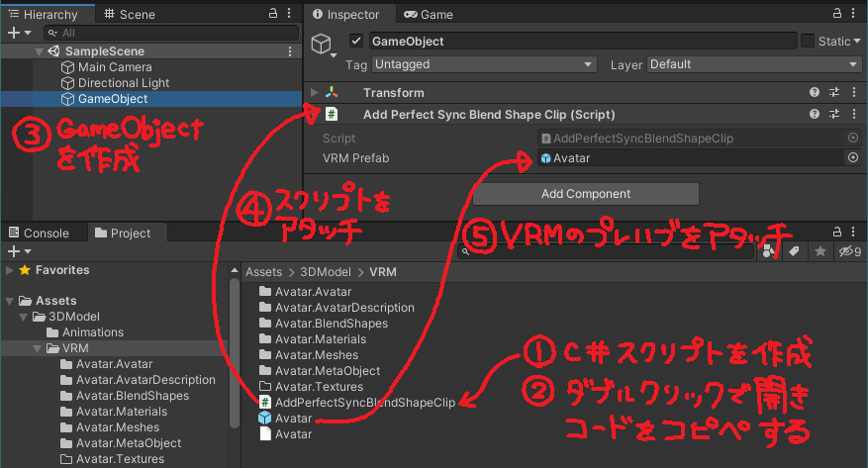Screen dimensions: 868x468
Task: Expand the Transform component foldout
Action: [x=315, y=92]
